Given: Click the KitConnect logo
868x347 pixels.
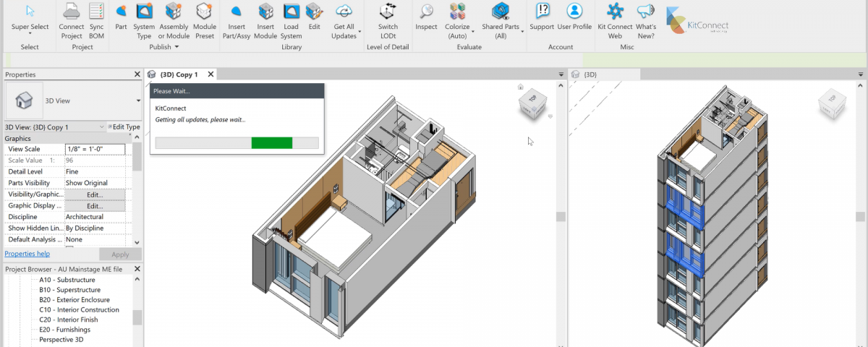Looking at the screenshot, I should tap(697, 22).
